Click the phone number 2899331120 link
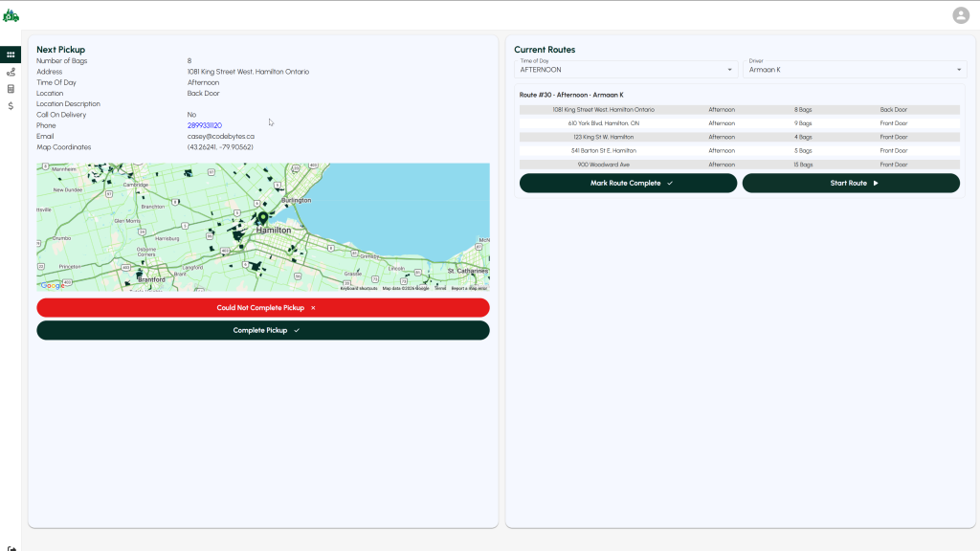 [205, 125]
